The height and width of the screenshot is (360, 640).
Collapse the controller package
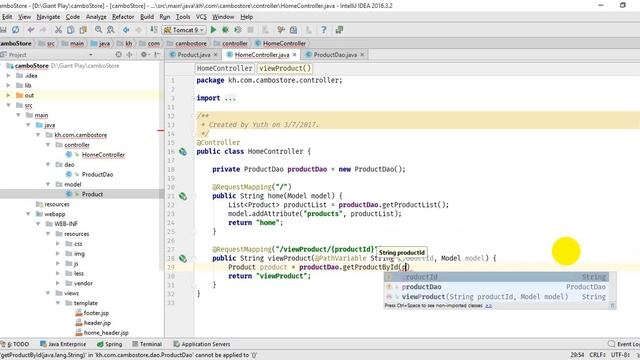48,145
